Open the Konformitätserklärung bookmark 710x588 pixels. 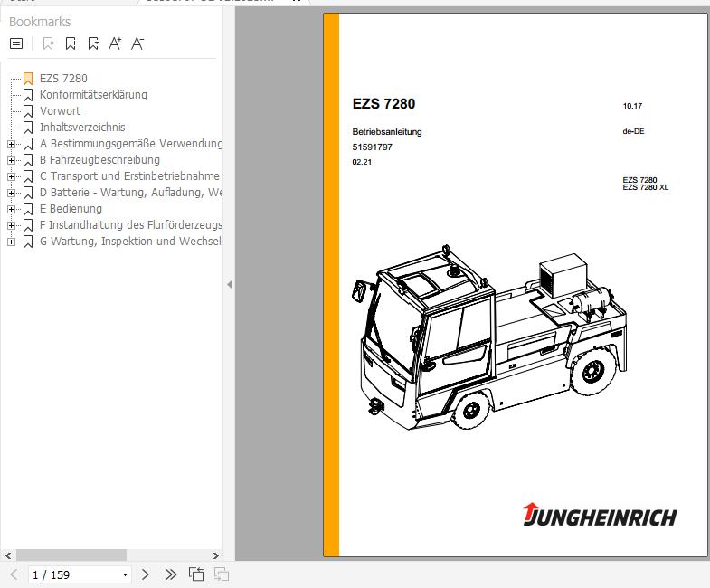pos(93,95)
